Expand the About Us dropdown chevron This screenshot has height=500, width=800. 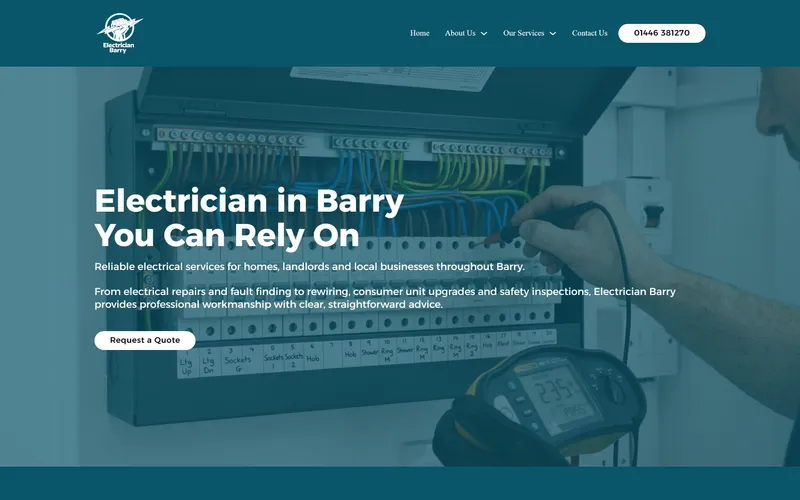(x=484, y=34)
